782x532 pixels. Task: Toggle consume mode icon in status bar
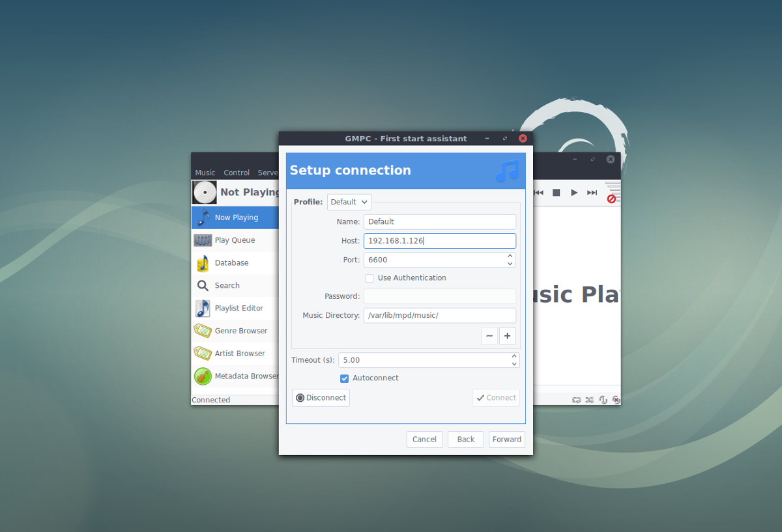pos(616,400)
